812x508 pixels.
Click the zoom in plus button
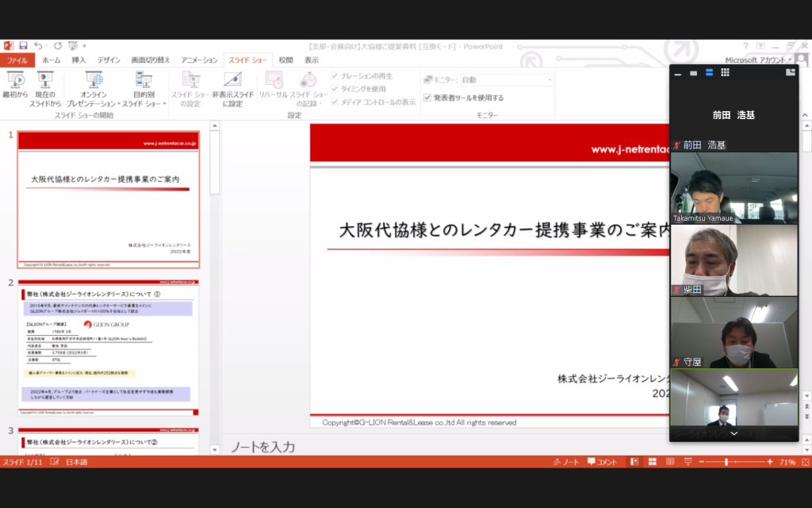point(770,462)
